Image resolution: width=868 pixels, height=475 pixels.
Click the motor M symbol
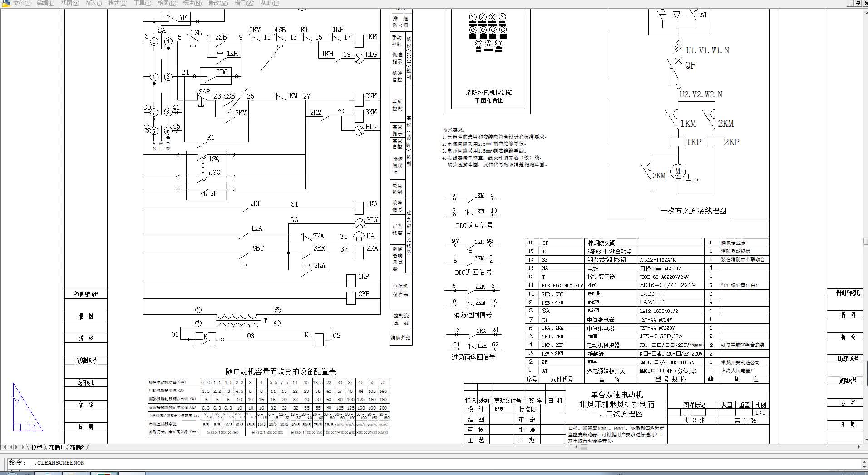[678, 172]
